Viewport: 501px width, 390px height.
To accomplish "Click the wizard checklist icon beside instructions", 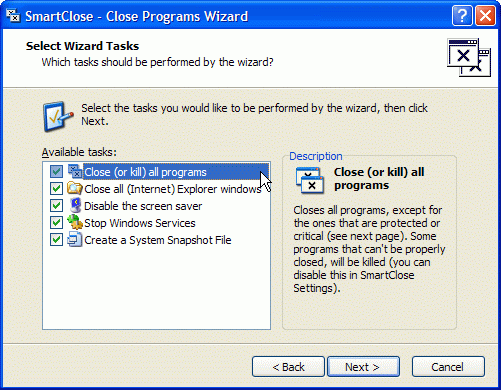I will (58, 117).
